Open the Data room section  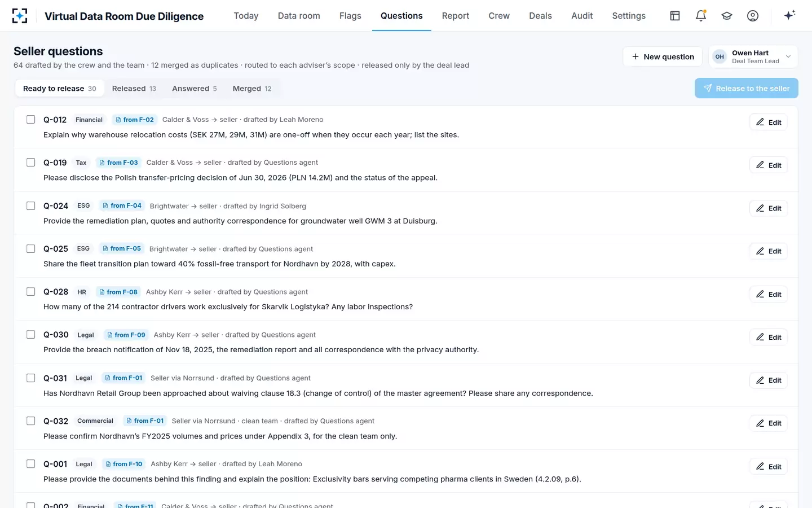coord(299,16)
